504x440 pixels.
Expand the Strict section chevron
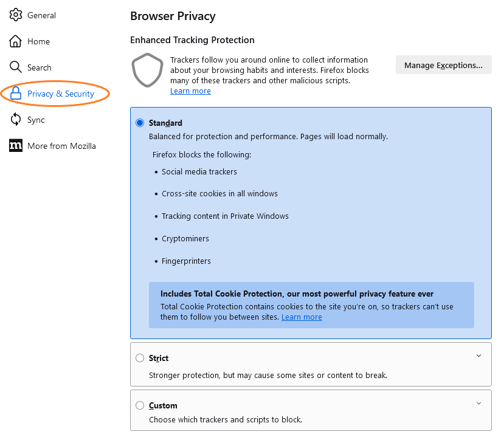[x=478, y=356]
